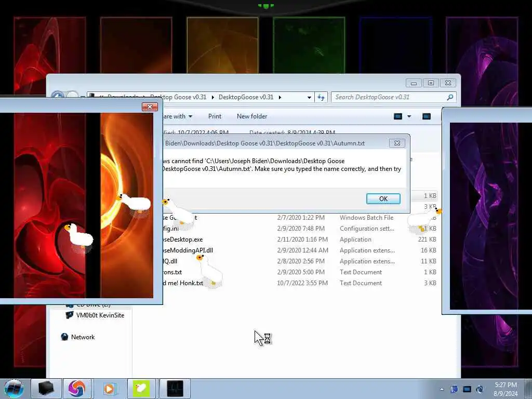Screen dimensions: 532x399
Task: Click the taskbar clock showing 5:27 PM
Action: tap(506, 385)
